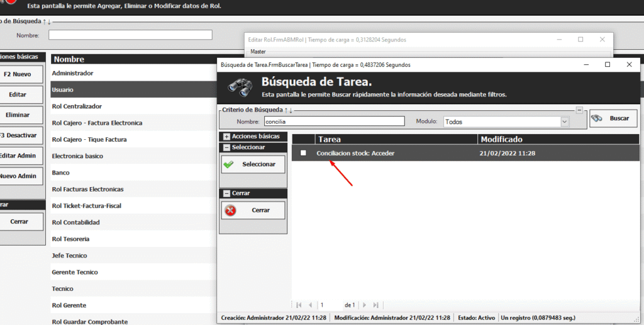This screenshot has width=644, height=325.
Task: Go to next page arrow in pager
Action: [365, 305]
